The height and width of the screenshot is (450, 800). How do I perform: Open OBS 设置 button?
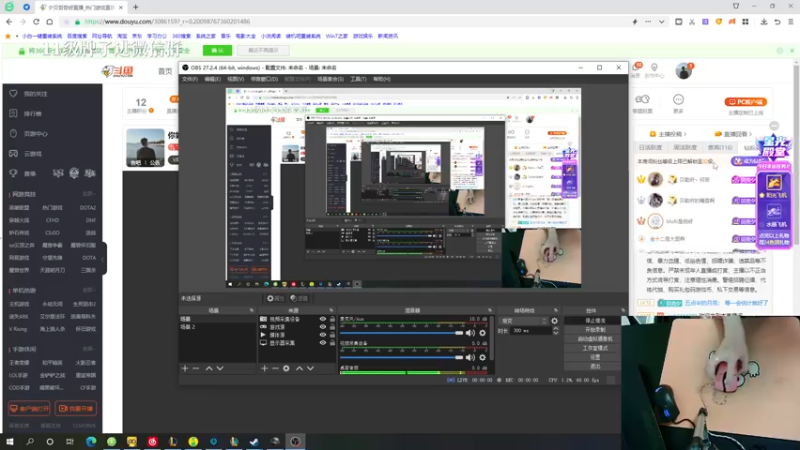[595, 358]
